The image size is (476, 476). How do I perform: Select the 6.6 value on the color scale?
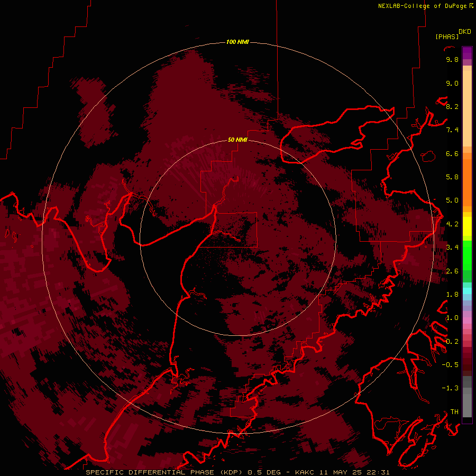click(452, 153)
